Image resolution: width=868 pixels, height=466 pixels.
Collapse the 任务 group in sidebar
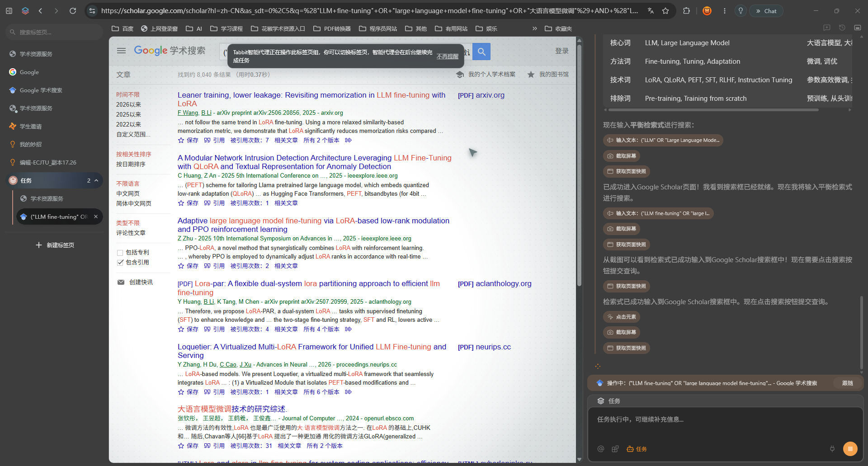96,180
